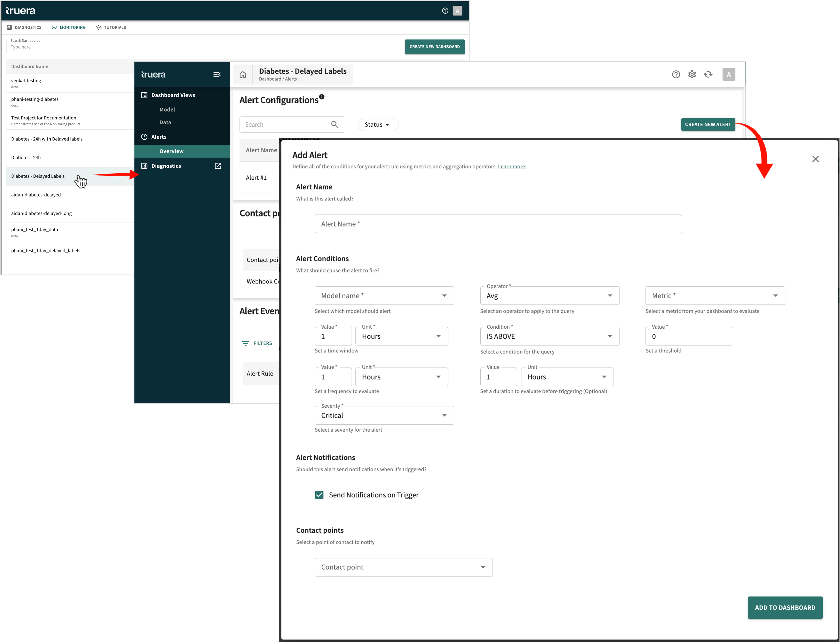Viewport: 840px width, 642px height.
Task: Click the Dashboard Name column header
Action: click(x=29, y=67)
